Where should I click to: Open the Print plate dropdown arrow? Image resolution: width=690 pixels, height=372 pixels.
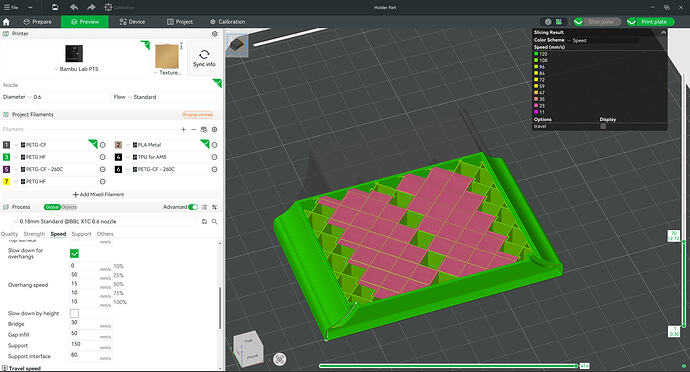point(631,22)
